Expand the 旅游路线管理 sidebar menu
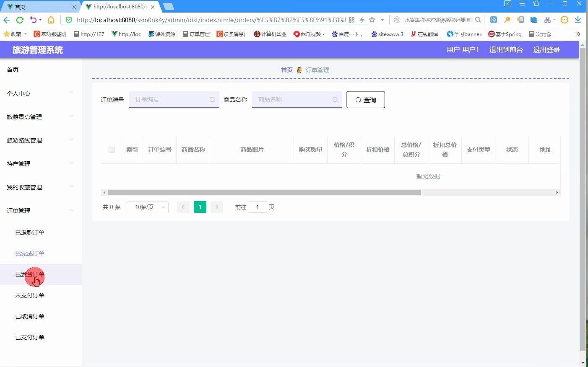This screenshot has height=367, width=588. click(x=41, y=140)
